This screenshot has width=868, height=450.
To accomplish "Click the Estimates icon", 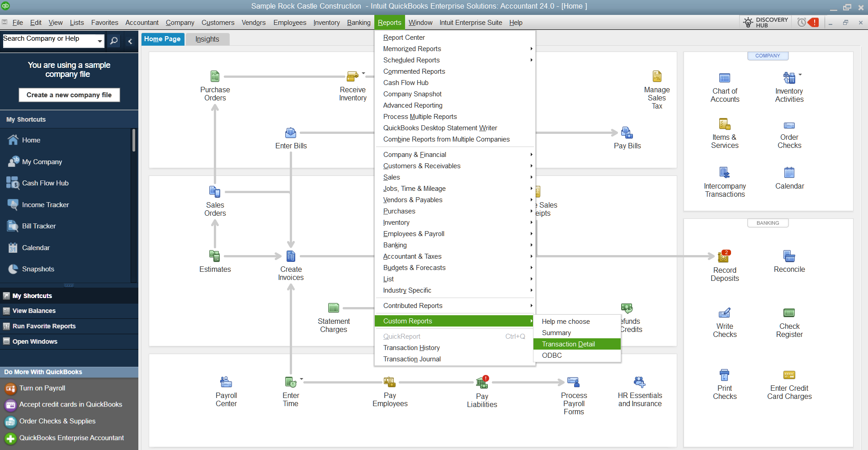I will 215,256.
